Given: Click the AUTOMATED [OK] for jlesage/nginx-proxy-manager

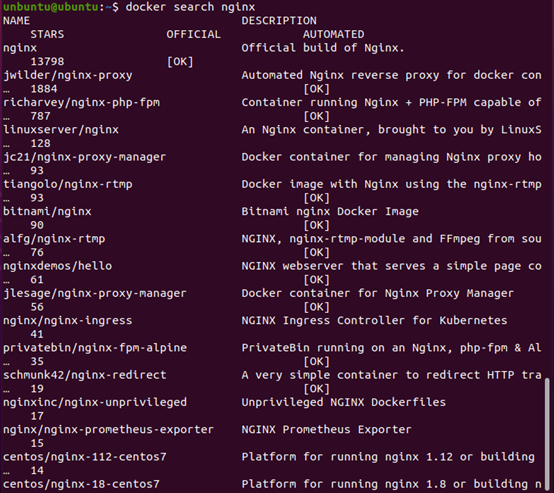Looking at the screenshot, I should (317, 307).
